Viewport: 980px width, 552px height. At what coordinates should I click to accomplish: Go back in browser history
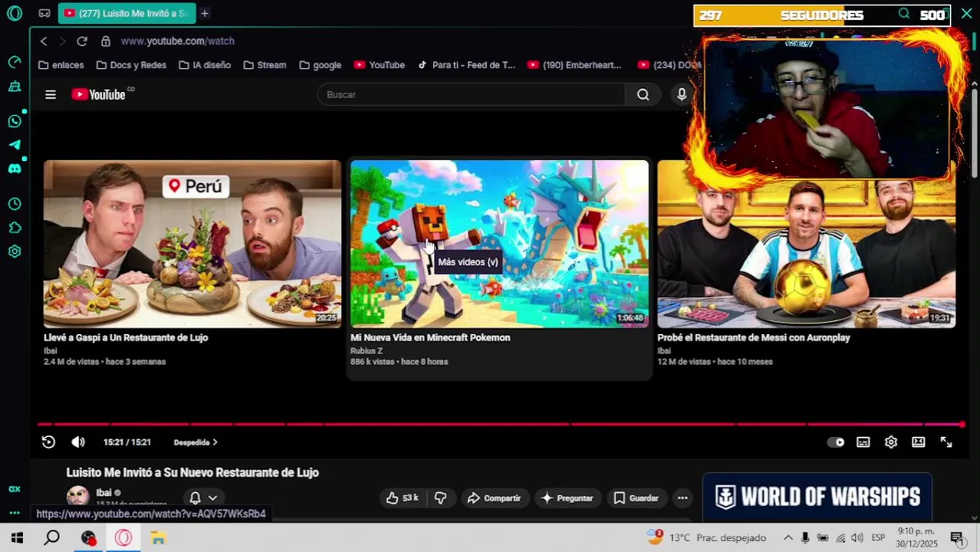tap(44, 41)
